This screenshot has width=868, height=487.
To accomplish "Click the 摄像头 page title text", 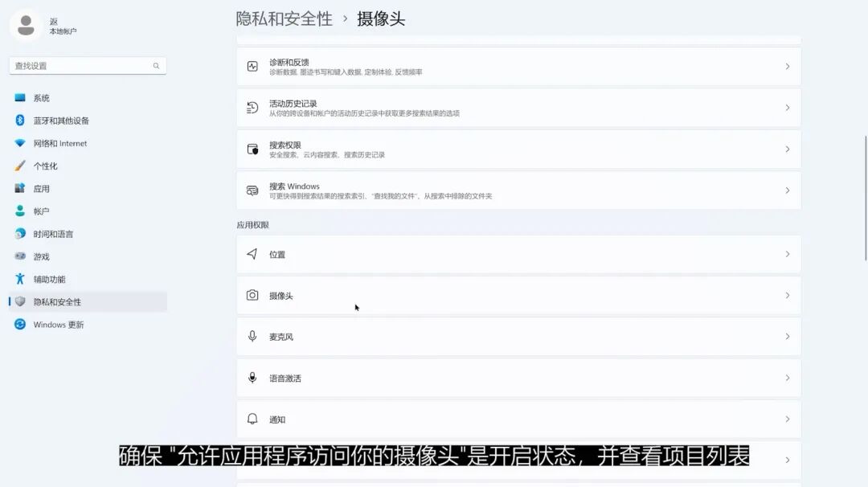I will (x=381, y=18).
